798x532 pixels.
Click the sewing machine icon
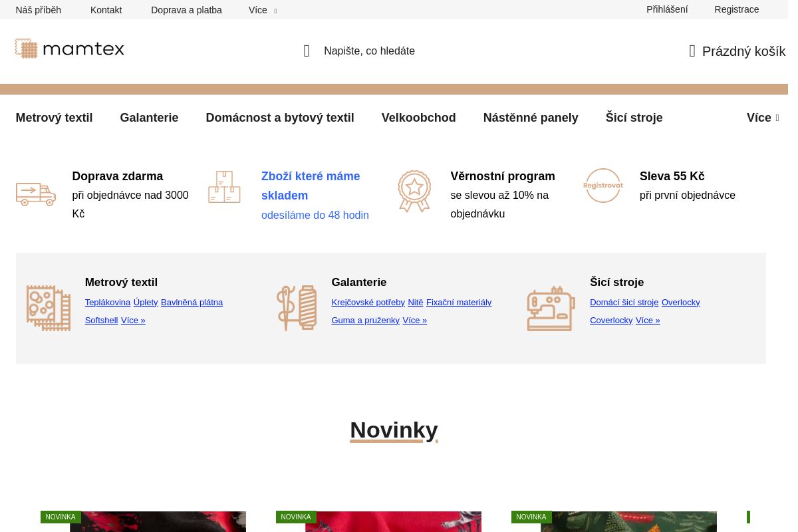pyautogui.click(x=551, y=309)
